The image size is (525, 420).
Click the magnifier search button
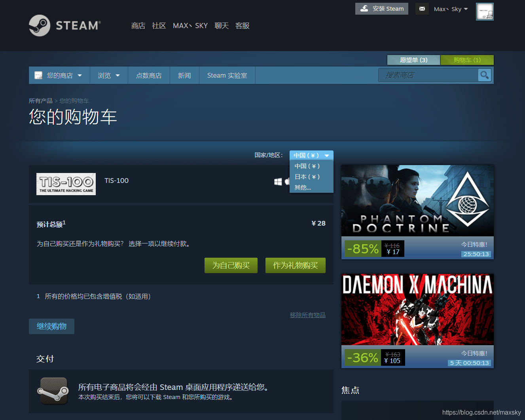485,75
